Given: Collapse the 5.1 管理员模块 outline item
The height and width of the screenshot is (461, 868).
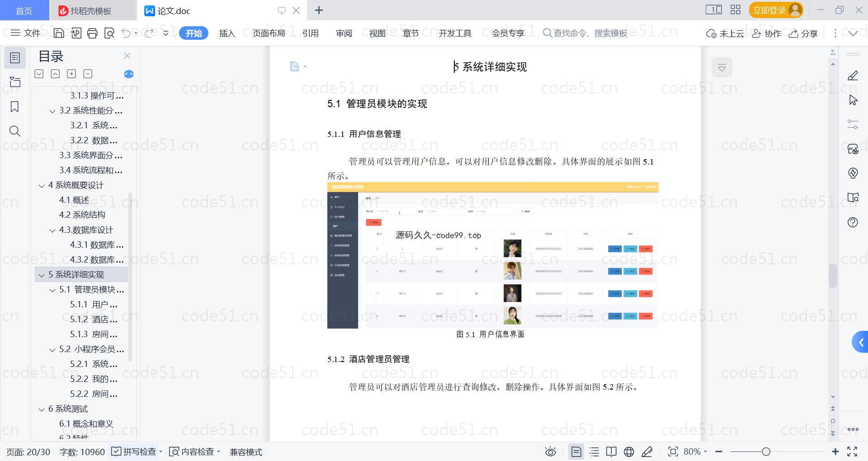Looking at the screenshot, I should 52,290.
